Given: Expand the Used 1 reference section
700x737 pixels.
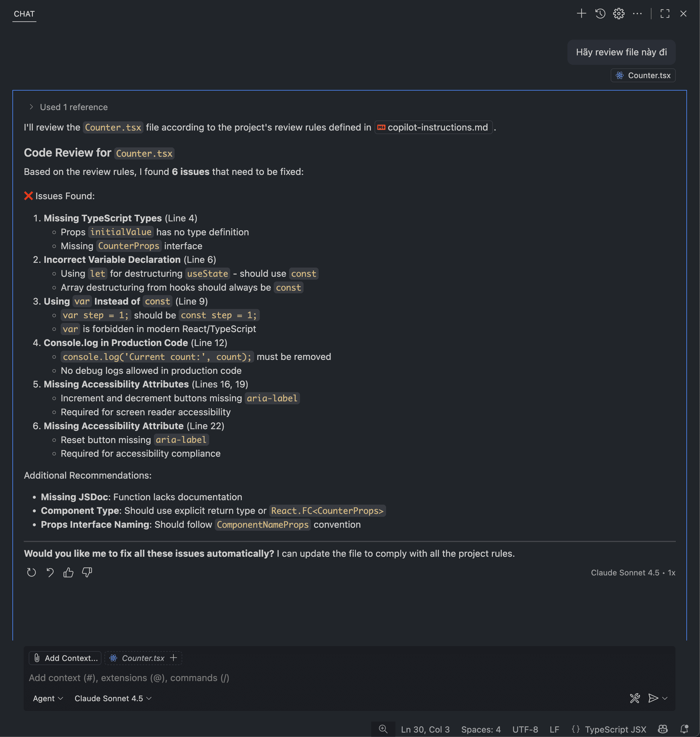Looking at the screenshot, I should [69, 107].
